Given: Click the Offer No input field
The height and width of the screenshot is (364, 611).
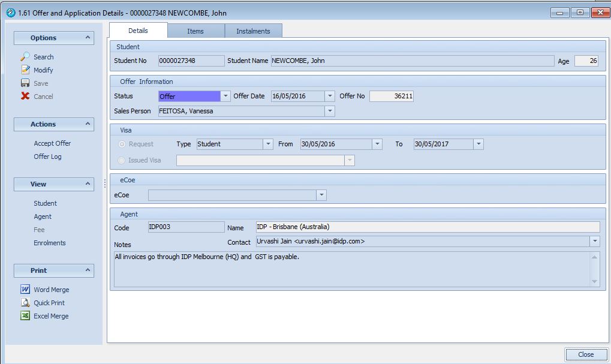Looking at the screenshot, I should tap(391, 96).
